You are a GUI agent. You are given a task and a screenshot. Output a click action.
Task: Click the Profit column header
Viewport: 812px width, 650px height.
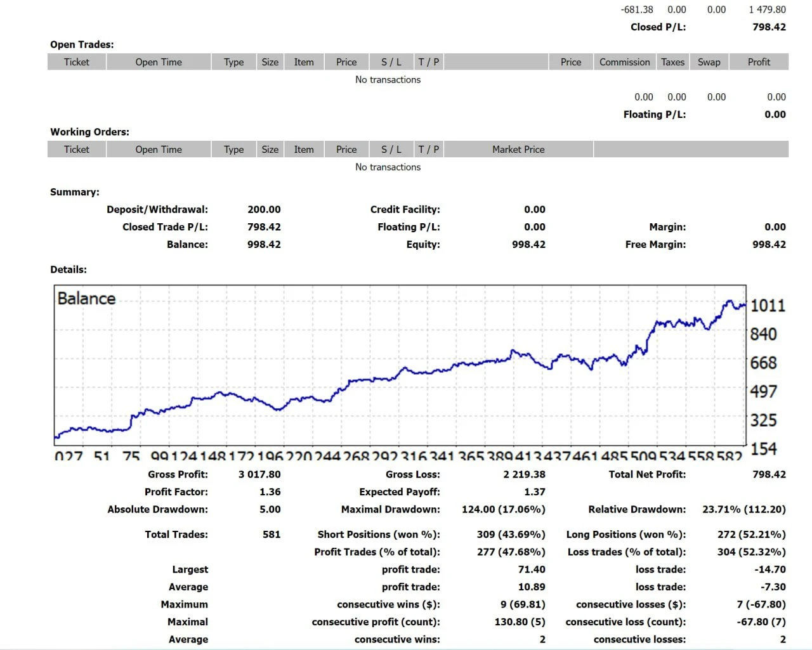point(758,62)
